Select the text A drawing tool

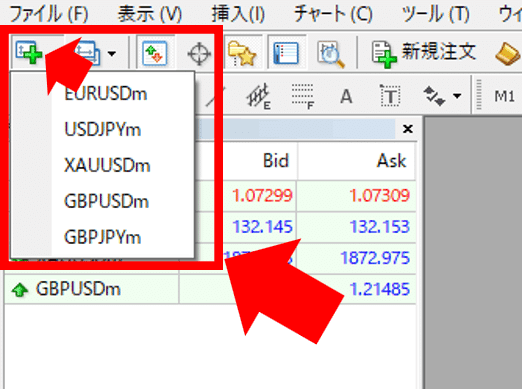pyautogui.click(x=346, y=97)
